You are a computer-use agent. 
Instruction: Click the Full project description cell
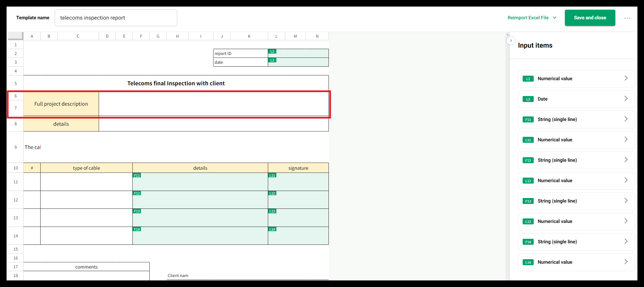[x=61, y=104]
